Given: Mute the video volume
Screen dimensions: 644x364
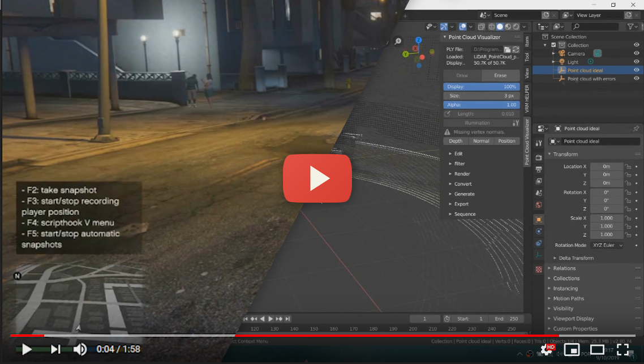Looking at the screenshot, I should tap(80, 349).
